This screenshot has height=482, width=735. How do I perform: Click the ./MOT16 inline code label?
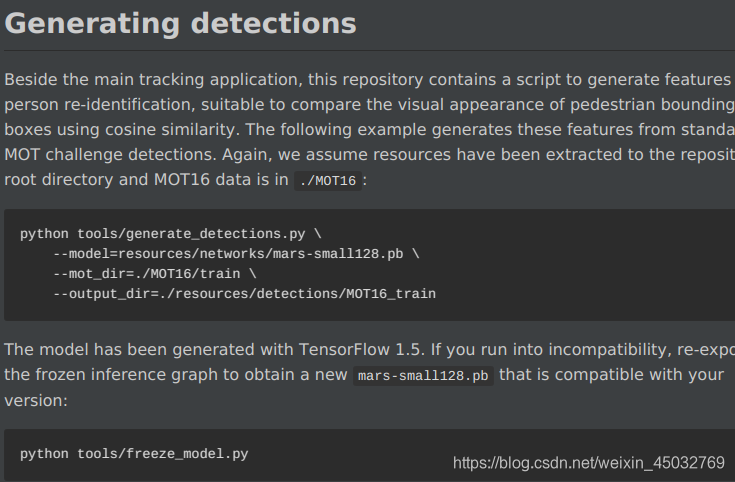(x=328, y=181)
